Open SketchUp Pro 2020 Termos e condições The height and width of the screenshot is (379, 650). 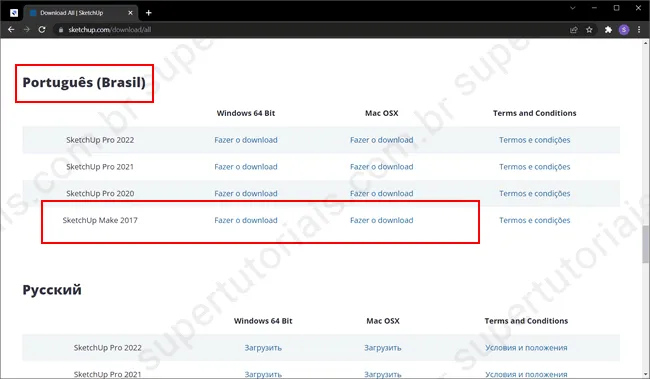tap(534, 194)
